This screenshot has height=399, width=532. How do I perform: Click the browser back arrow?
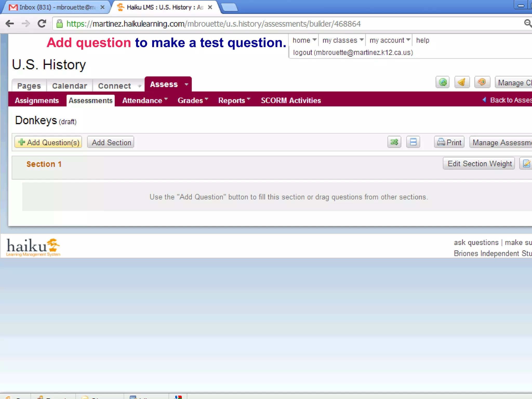(x=10, y=24)
